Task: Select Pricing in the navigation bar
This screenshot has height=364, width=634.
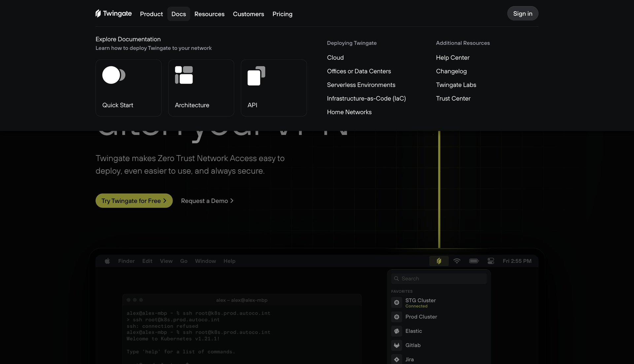Action: pos(282,14)
